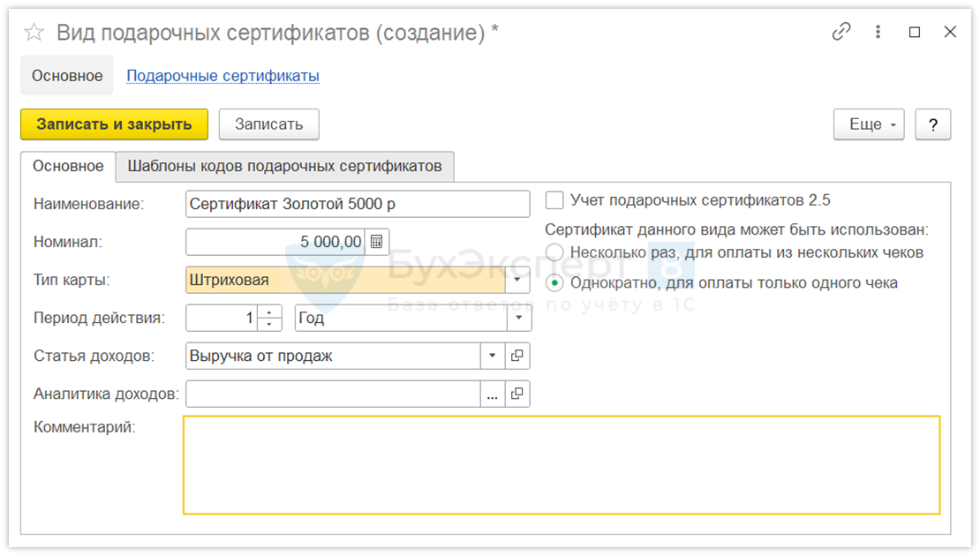Switch to Шаблоны кодов подарочных сертификатов tab
Screen dimensions: 980x556
[284, 166]
